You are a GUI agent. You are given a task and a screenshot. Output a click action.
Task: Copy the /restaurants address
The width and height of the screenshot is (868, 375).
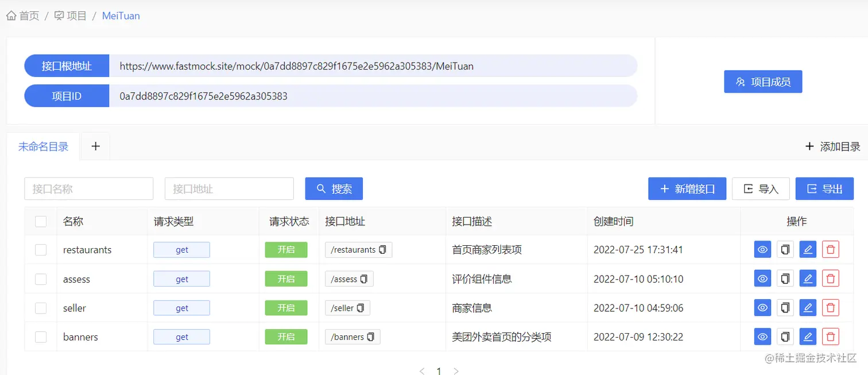[x=382, y=250]
